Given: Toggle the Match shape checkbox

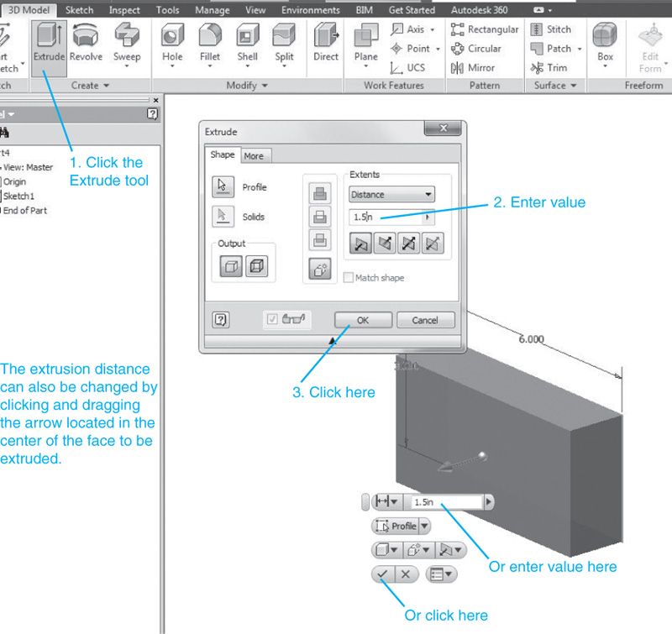Looking at the screenshot, I should click(349, 278).
